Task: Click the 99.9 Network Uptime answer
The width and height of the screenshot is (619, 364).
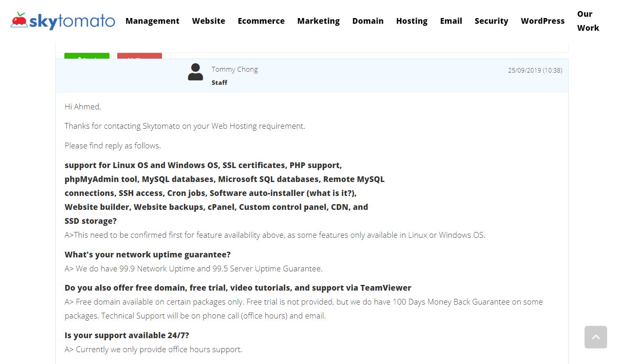Action: (x=193, y=268)
